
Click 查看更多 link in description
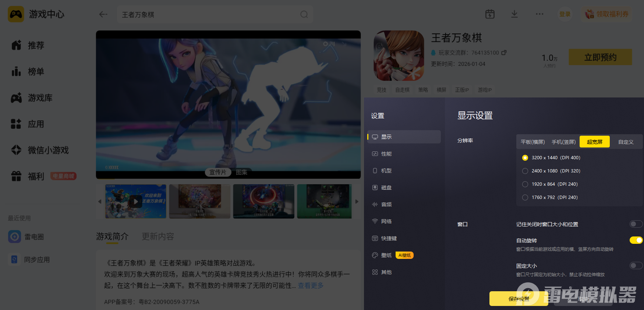coord(311,285)
